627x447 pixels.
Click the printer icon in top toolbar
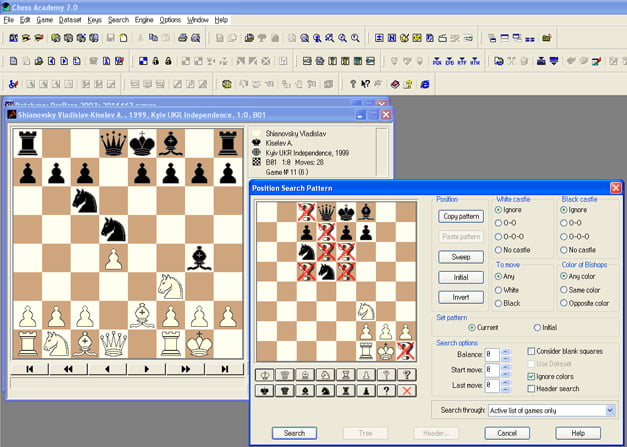183,38
